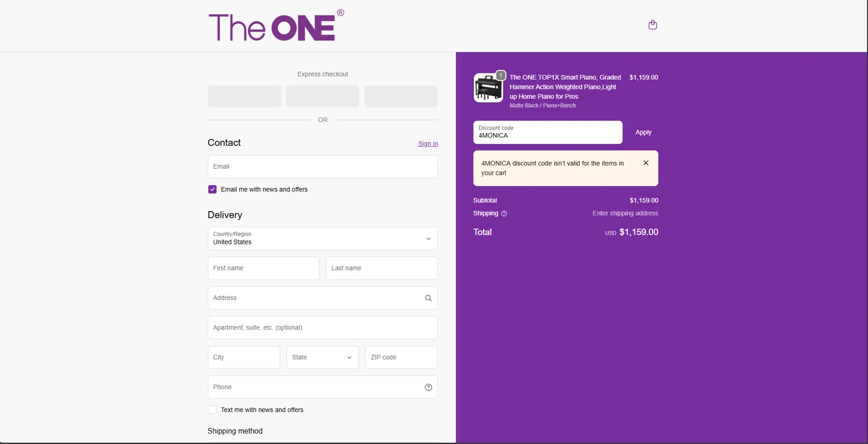The height and width of the screenshot is (444, 868).
Task: Click the Shipping info question mark icon
Action: [x=504, y=214]
